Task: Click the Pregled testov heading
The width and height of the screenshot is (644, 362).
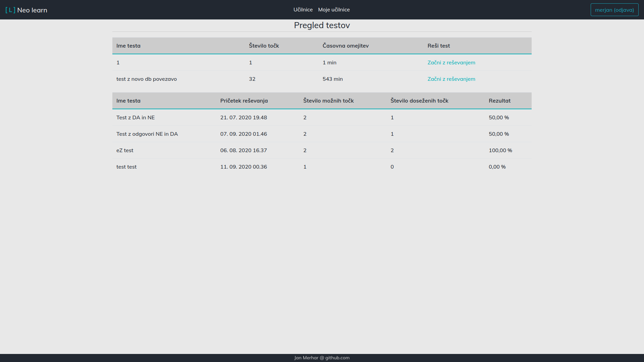Action: [x=322, y=25]
